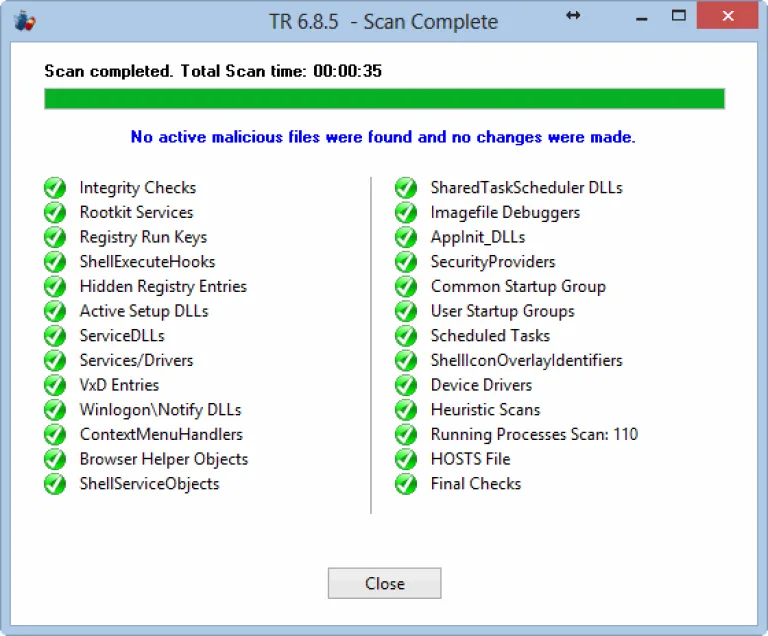Click the Browser Helper Objects entry
This screenshot has height=636, width=768.
pos(164,459)
